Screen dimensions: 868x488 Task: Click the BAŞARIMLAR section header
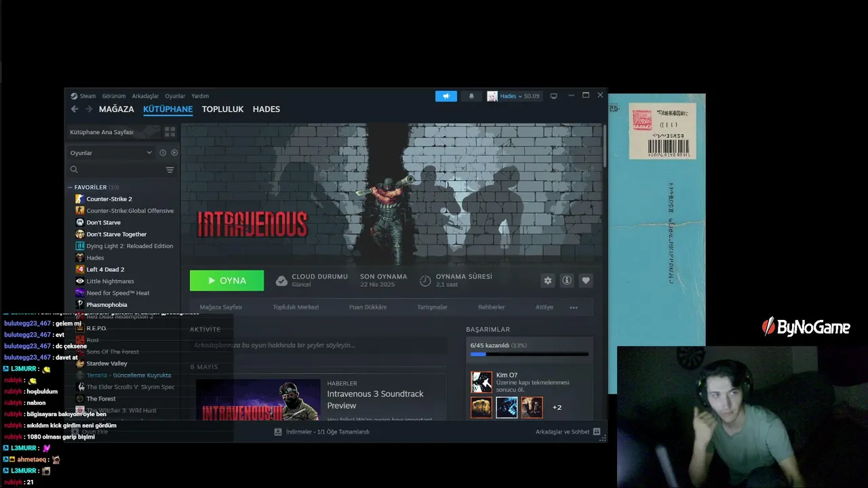point(488,329)
